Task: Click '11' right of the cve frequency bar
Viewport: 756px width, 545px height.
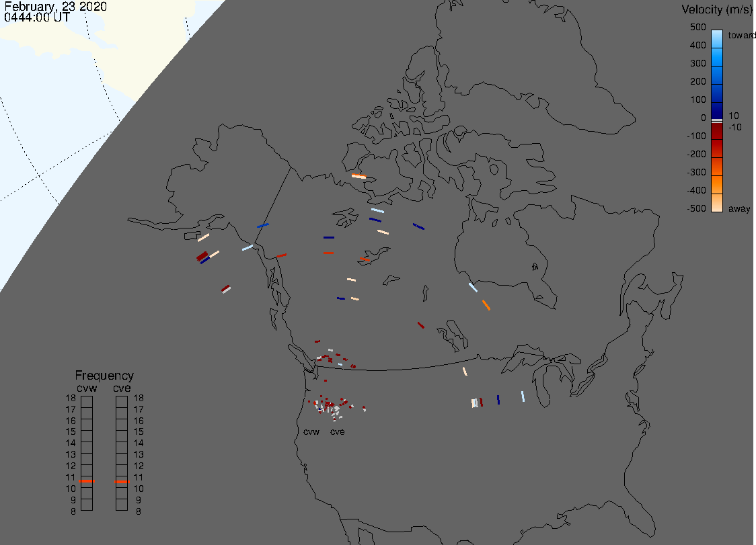Action: (139, 478)
